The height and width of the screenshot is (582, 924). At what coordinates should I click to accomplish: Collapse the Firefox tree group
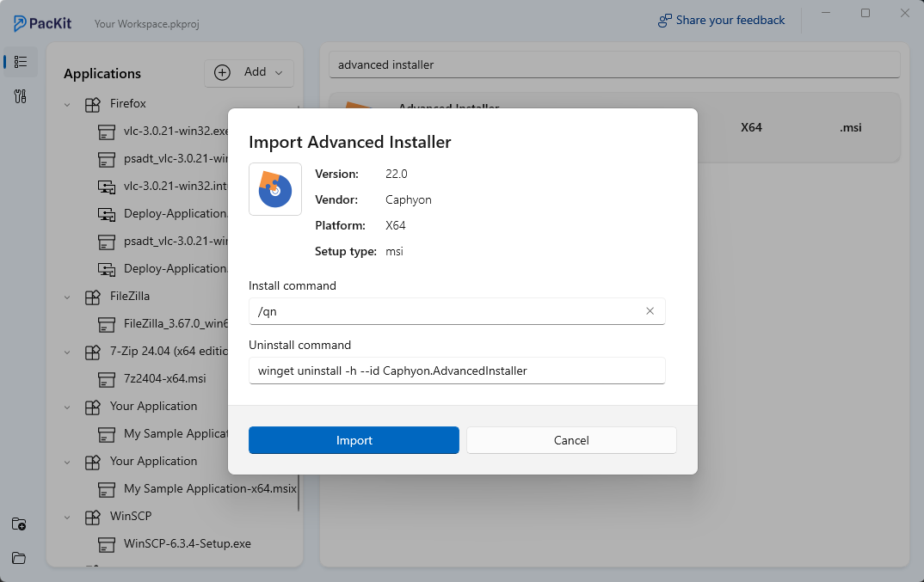point(67,104)
